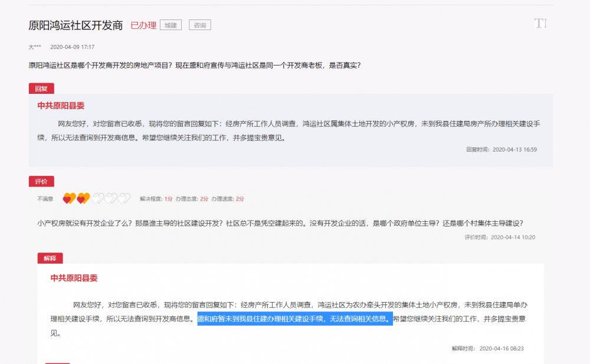The image size is (590, 364).
Task: Click the third empty heart icon
Action: (x=98, y=198)
